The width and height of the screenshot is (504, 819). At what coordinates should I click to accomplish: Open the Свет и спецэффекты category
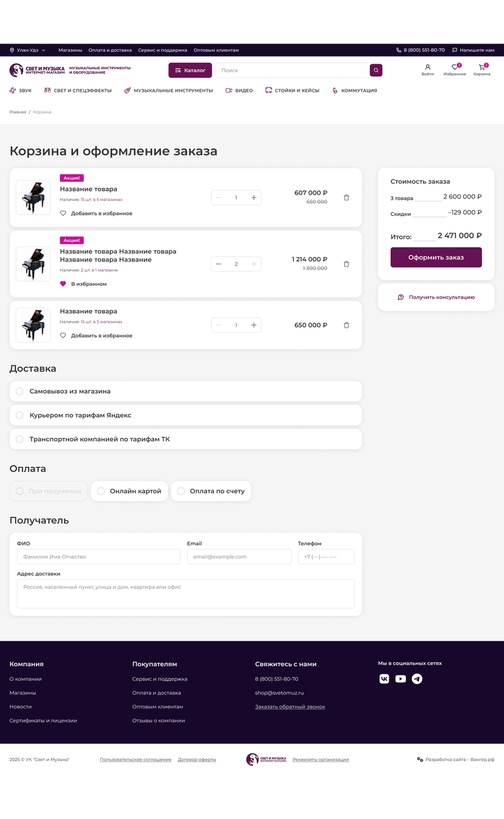[77, 91]
